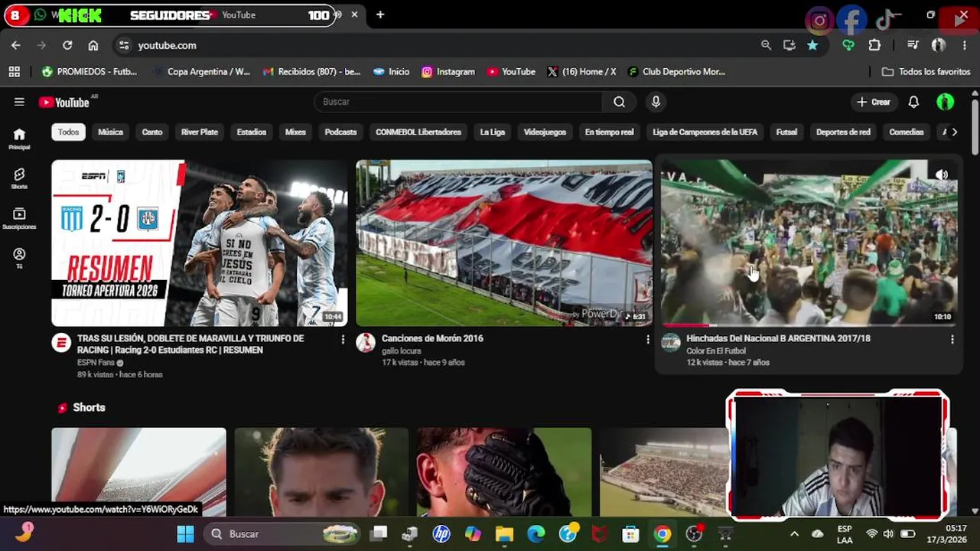980x551 pixels.
Task: Open the YouTube guide hamburger menu
Action: 19,102
